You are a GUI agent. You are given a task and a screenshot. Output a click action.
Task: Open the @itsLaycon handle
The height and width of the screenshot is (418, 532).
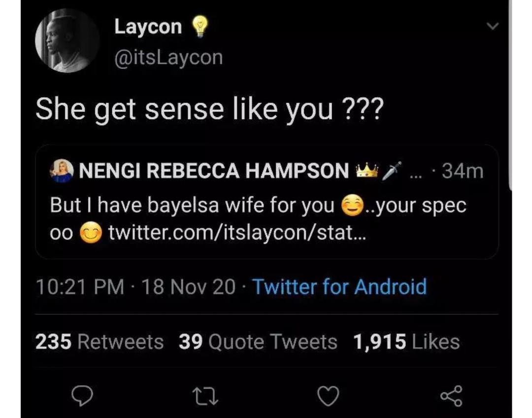(168, 58)
